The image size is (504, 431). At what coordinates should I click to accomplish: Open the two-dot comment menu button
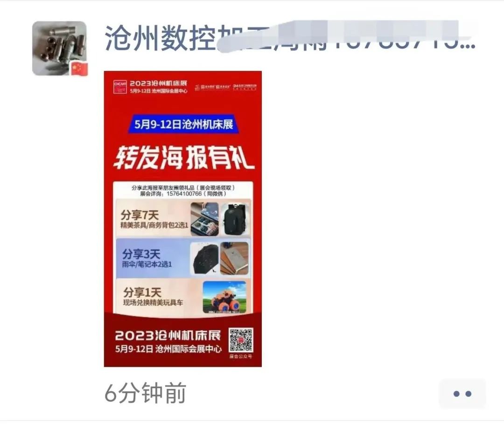point(462,393)
